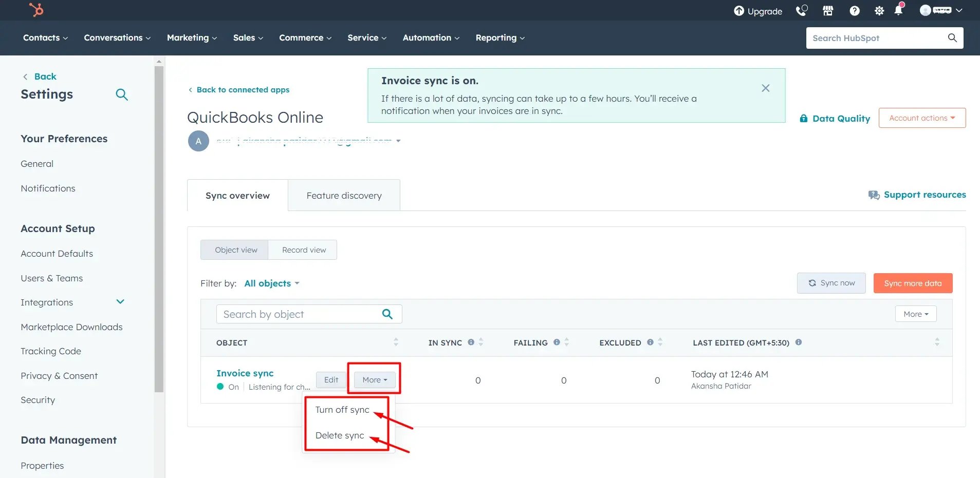Viewport: 980px width, 478px height.
Task: Open the Settings gear icon
Action: tap(879, 11)
